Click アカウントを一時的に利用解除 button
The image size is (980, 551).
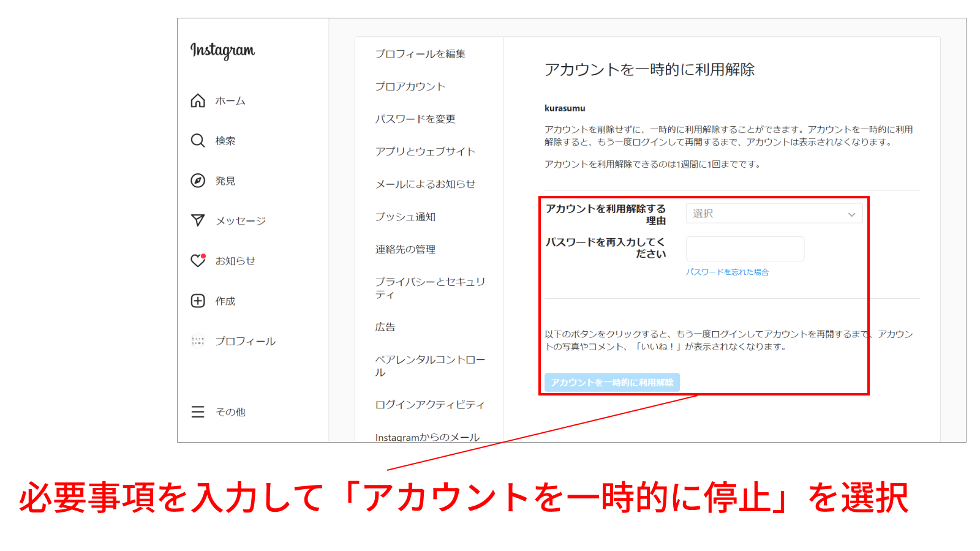[x=612, y=383]
